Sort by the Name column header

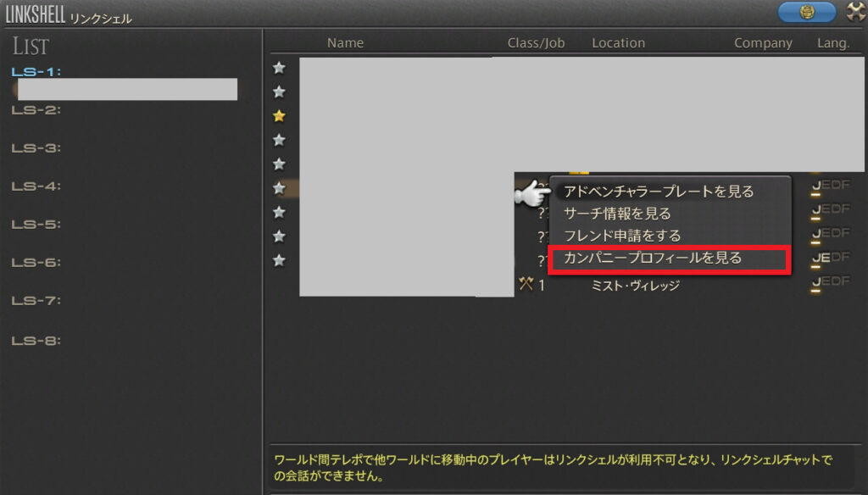point(346,43)
